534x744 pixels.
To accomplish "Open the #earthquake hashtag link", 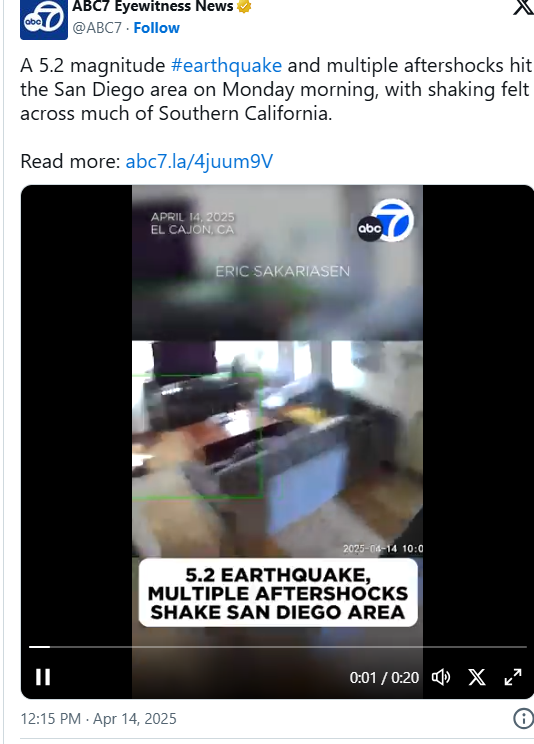I will [x=226, y=65].
